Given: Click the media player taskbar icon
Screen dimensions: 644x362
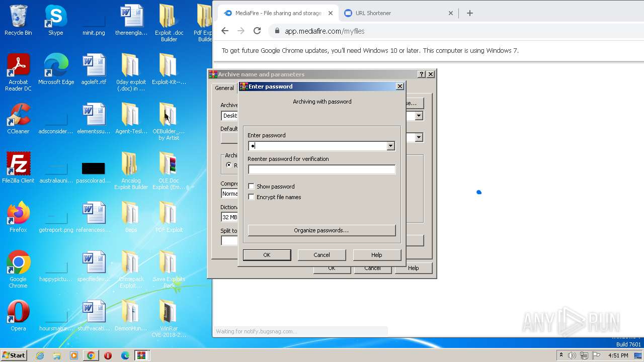Looking at the screenshot, I should (74, 355).
